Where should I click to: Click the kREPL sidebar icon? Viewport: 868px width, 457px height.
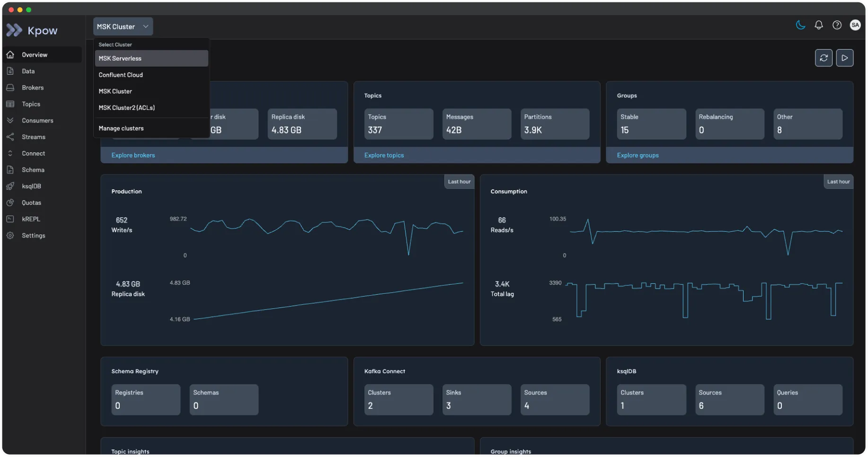coord(10,219)
